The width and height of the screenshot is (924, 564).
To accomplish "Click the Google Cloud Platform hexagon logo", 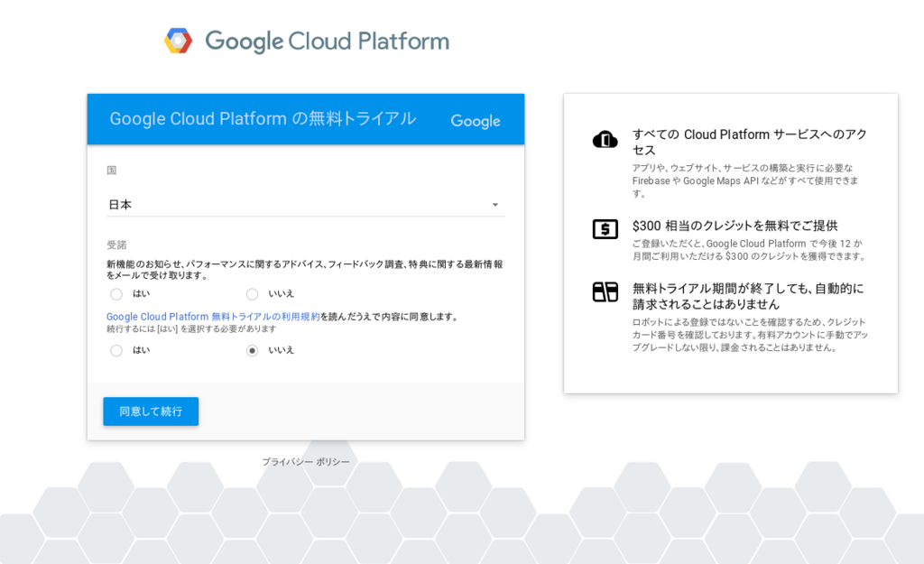I will [178, 41].
